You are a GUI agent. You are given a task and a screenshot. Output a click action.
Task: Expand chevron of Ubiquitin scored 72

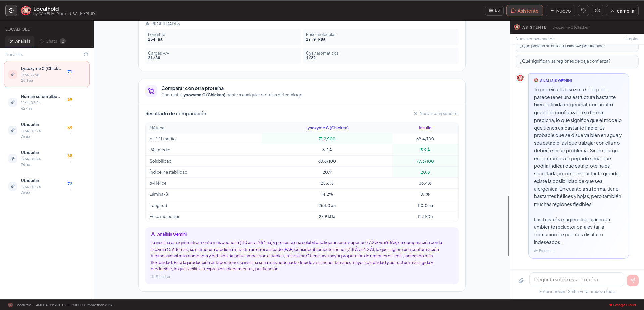70,190
